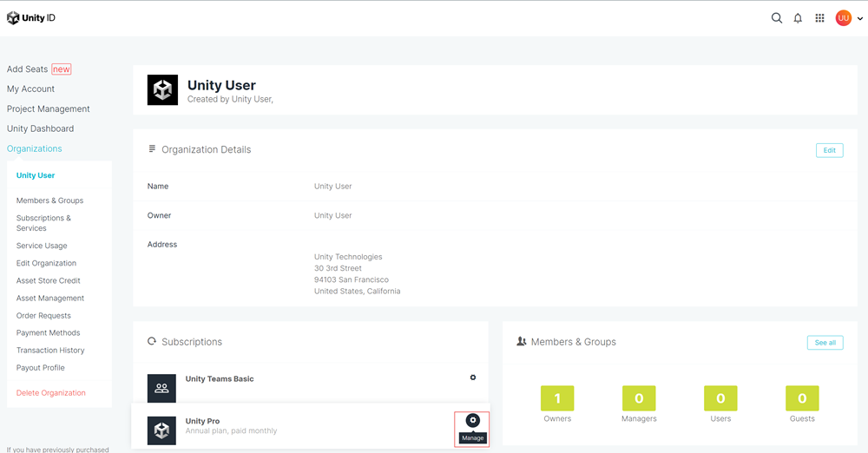The width and height of the screenshot is (868, 453).
Task: Click 'Unity Technologies' address line
Action: pyautogui.click(x=348, y=256)
